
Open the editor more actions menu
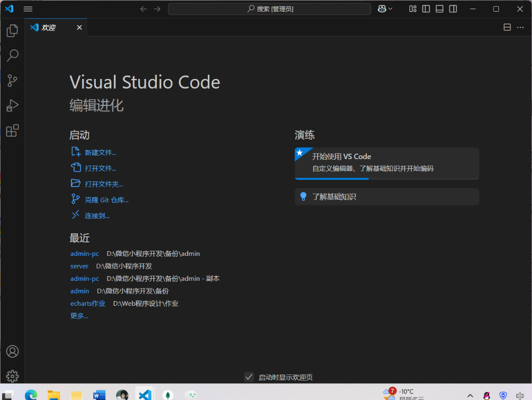tap(520, 28)
